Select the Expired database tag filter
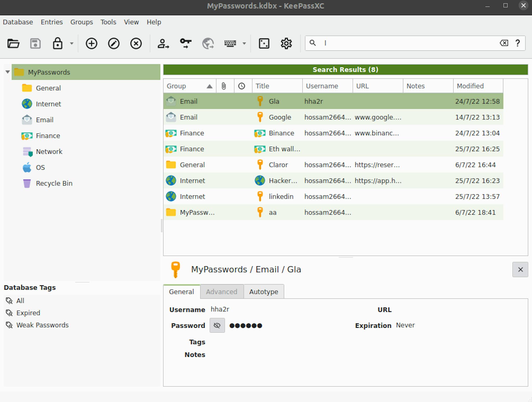The image size is (532, 402). tap(28, 312)
